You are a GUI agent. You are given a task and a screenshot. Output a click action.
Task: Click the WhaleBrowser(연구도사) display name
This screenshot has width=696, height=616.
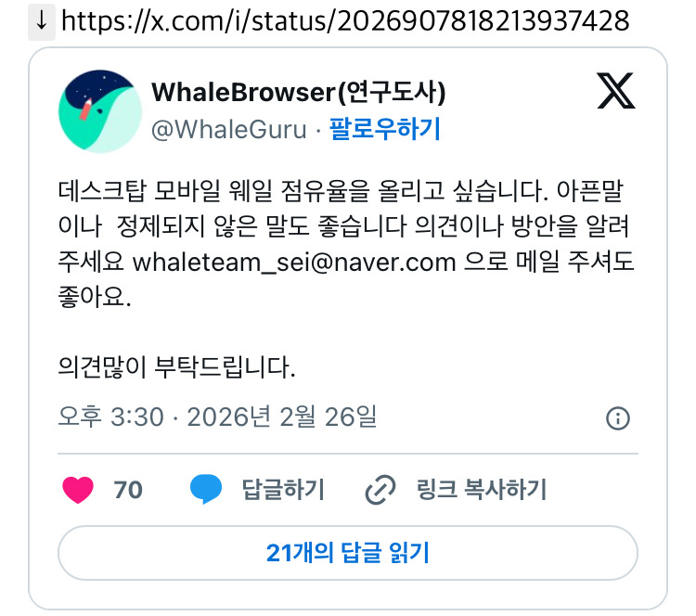pyautogui.click(x=298, y=93)
